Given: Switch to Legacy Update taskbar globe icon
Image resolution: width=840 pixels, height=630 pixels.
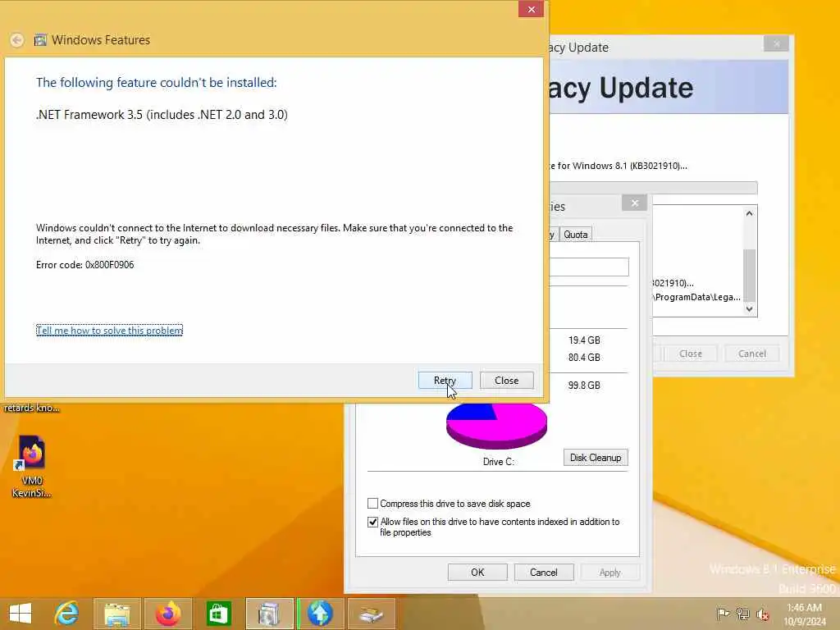Looking at the screenshot, I should [320, 614].
